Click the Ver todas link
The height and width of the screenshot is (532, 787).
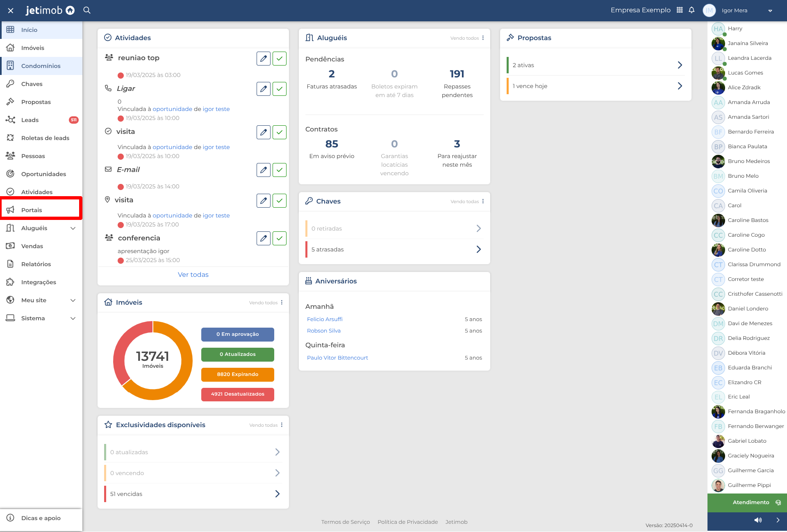[193, 275]
